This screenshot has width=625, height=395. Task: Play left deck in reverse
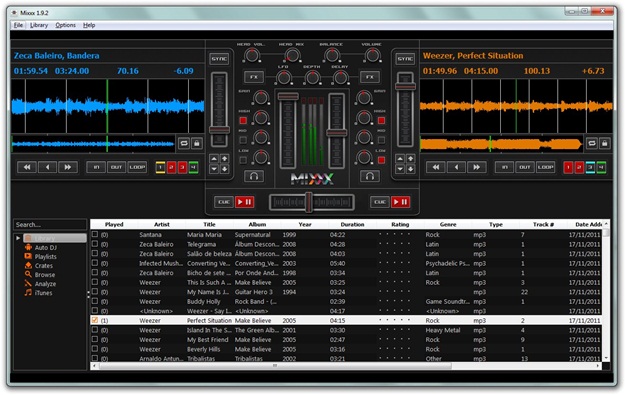coord(47,167)
